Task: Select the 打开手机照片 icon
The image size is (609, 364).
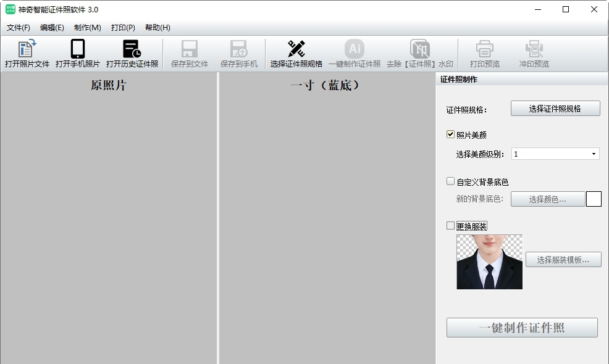Action: click(77, 52)
